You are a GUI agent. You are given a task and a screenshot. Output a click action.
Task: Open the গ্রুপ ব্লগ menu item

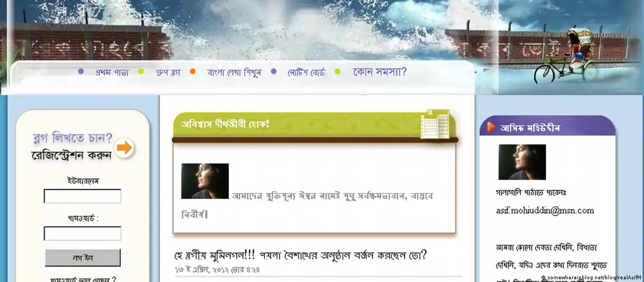[168, 73]
